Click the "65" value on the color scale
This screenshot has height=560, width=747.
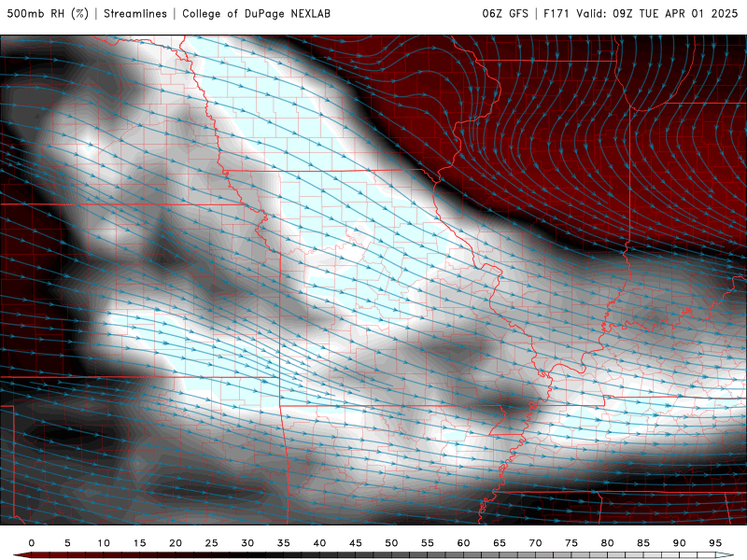[500, 543]
